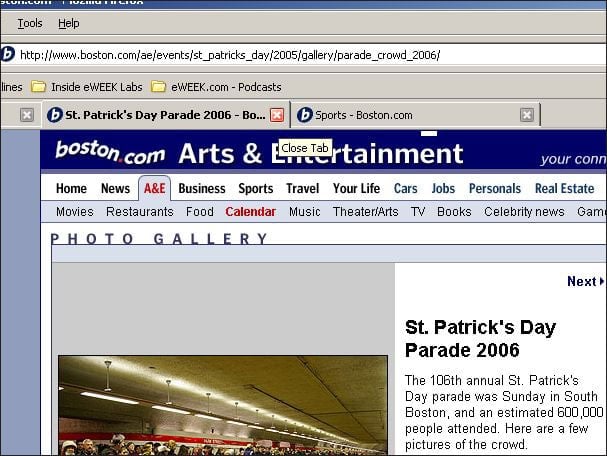
Task: Open the News section
Action: [x=115, y=189]
